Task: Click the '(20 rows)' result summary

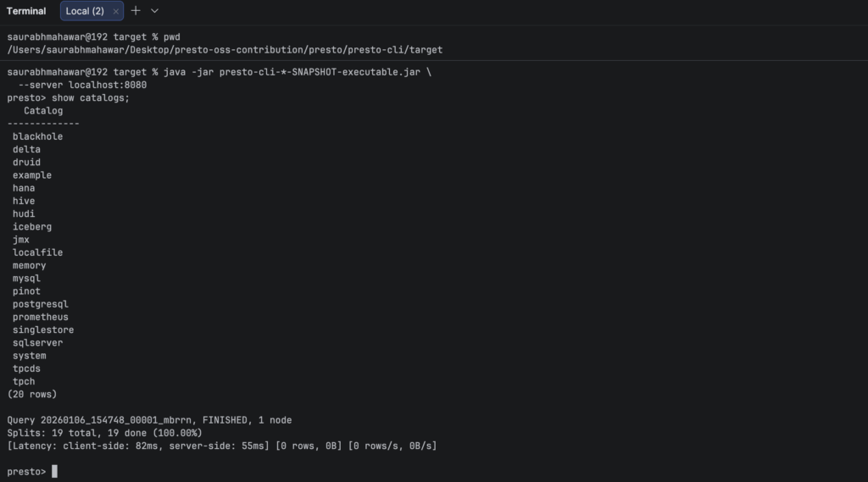Action: [32, 394]
